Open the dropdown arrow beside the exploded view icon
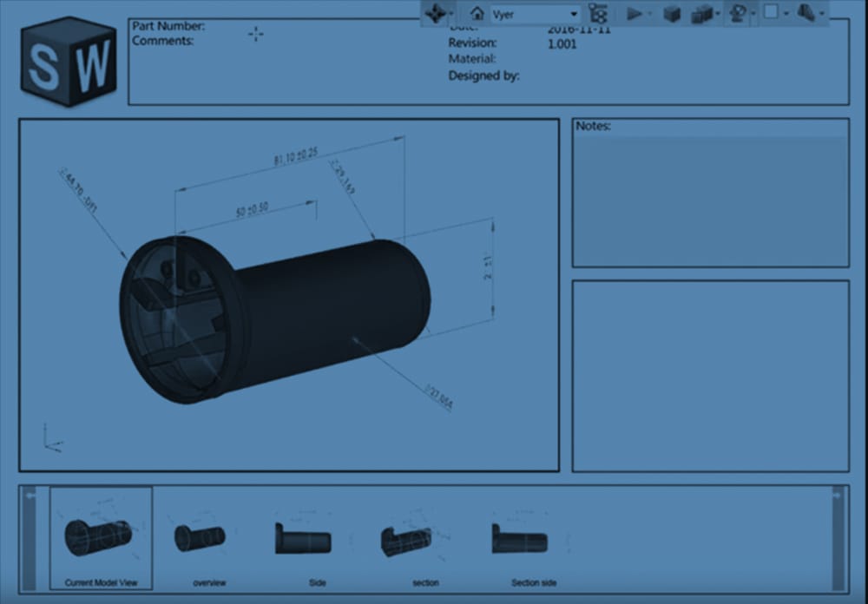 click(717, 14)
